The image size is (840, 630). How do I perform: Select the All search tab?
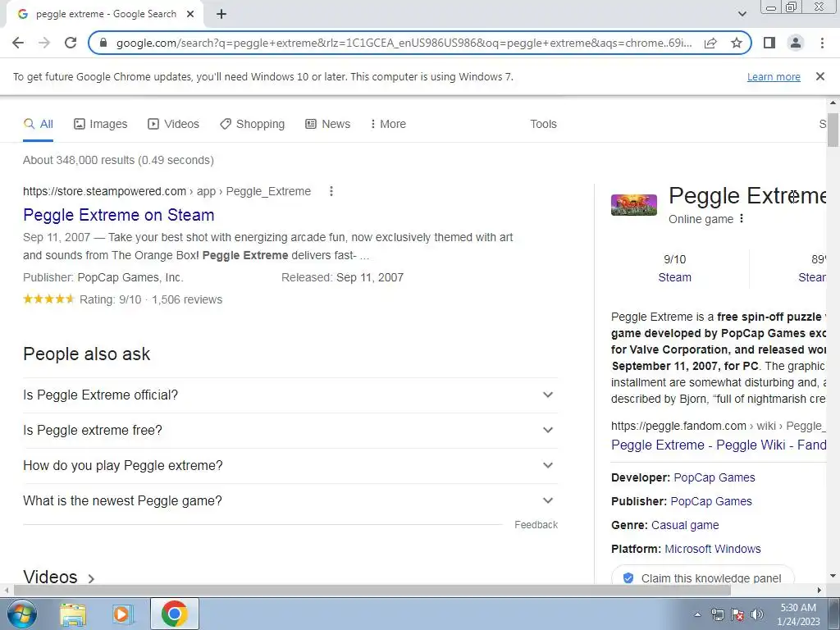(x=38, y=124)
